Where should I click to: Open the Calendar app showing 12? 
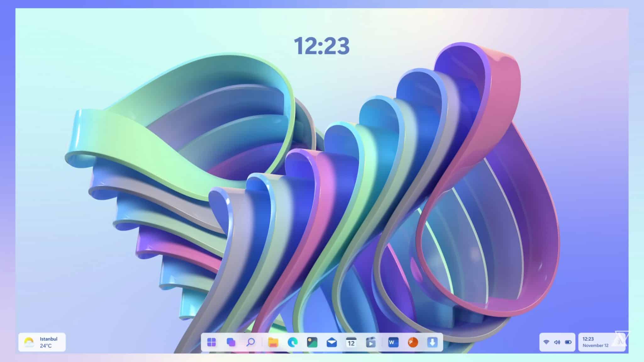352,342
